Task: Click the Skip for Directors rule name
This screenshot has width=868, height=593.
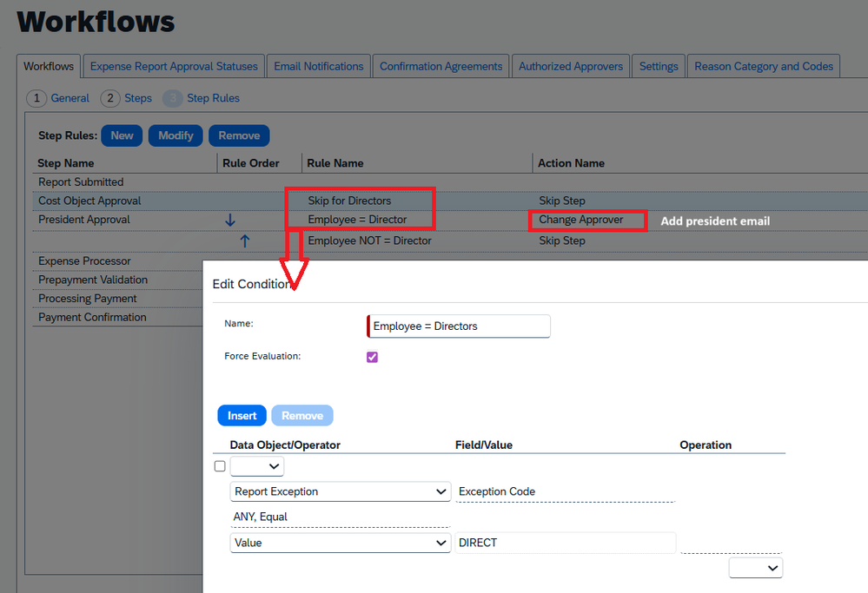Action: tap(349, 201)
